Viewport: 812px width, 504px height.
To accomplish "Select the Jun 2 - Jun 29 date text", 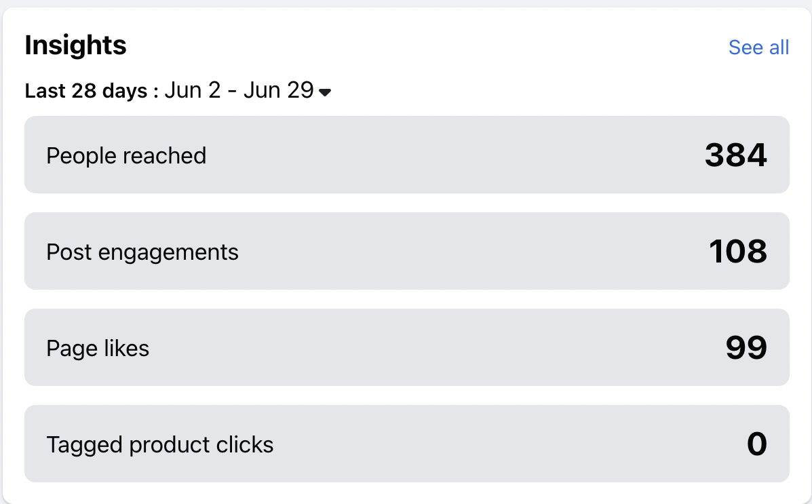I will click(238, 90).
